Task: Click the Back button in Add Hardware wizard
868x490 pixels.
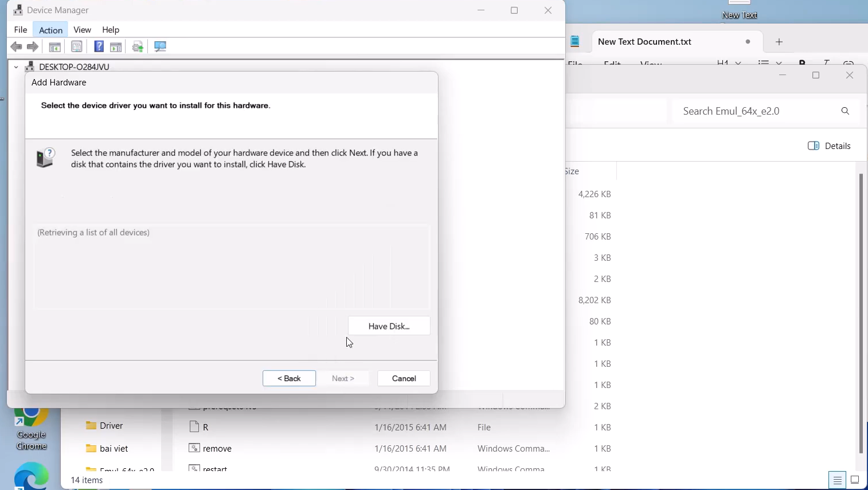Action: [289, 378]
